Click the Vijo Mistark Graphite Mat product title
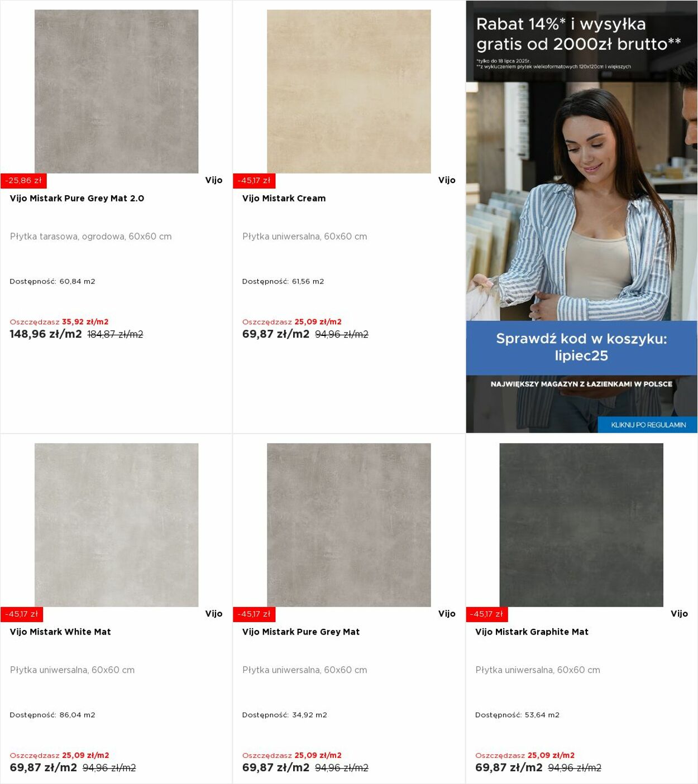Screen dimensions: 698x784 click(x=532, y=632)
